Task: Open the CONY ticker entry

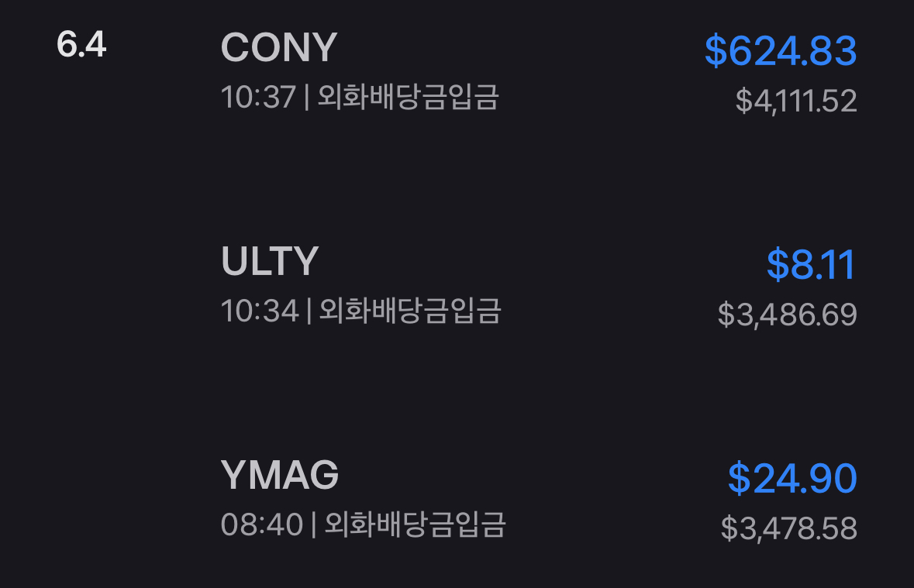Action: click(x=279, y=48)
